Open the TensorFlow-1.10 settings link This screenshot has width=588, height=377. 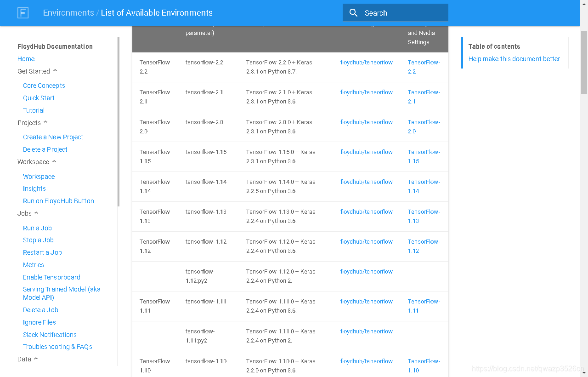(424, 366)
